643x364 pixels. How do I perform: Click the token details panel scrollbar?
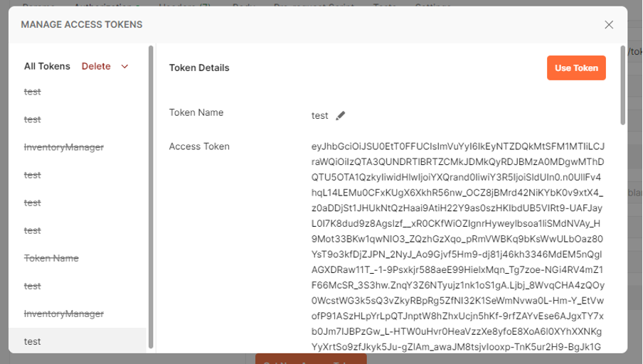click(x=622, y=85)
